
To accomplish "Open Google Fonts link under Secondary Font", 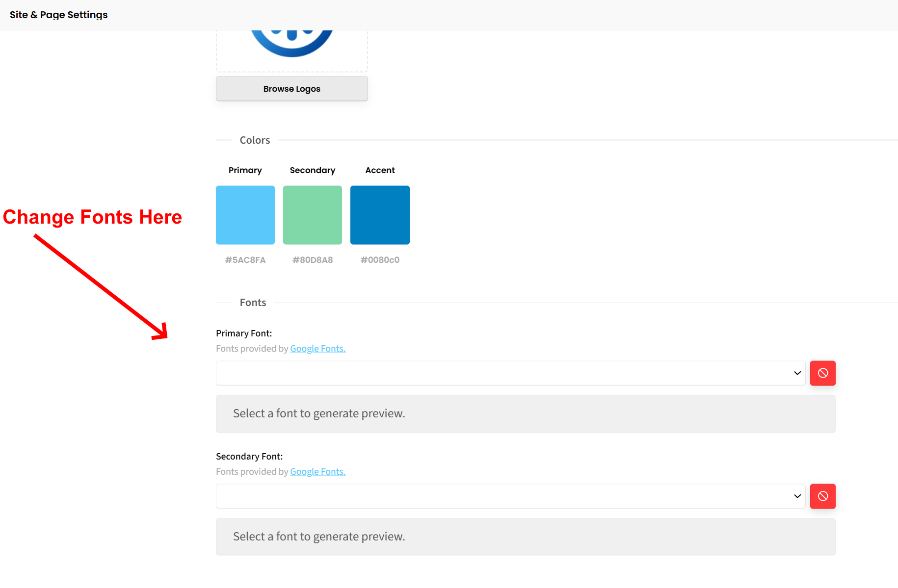I will click(x=317, y=472).
